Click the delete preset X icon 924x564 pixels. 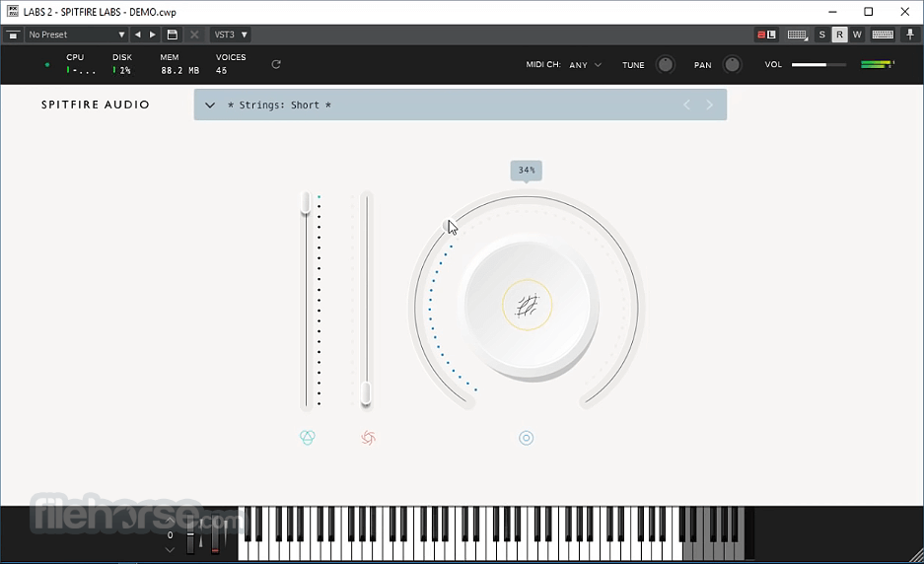[x=194, y=35]
